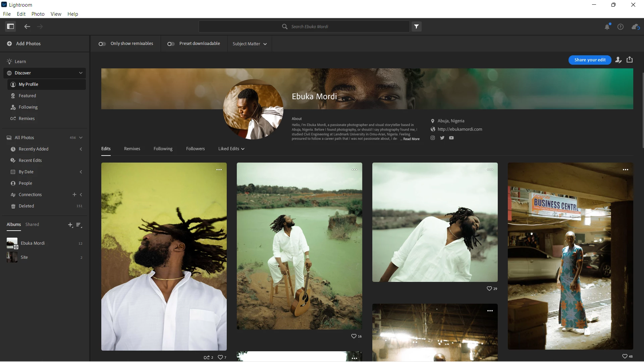Open the notifications bell
The height and width of the screenshot is (362, 644).
[607, 27]
